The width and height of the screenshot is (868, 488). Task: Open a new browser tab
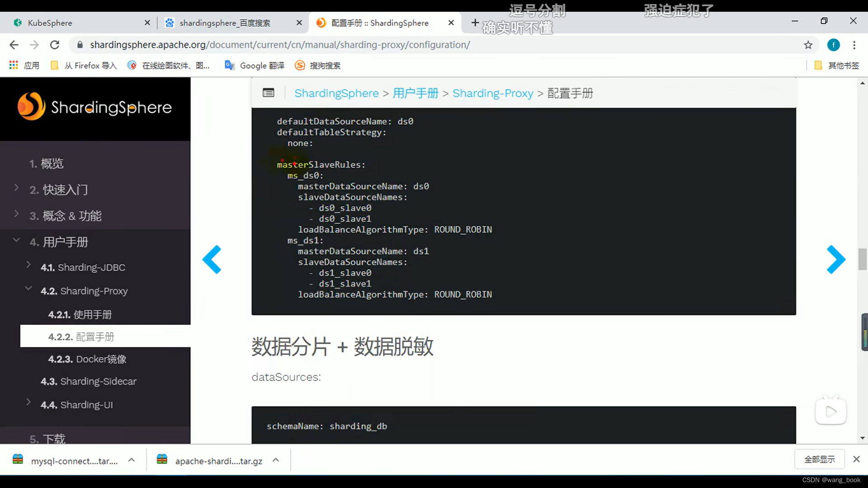[475, 23]
